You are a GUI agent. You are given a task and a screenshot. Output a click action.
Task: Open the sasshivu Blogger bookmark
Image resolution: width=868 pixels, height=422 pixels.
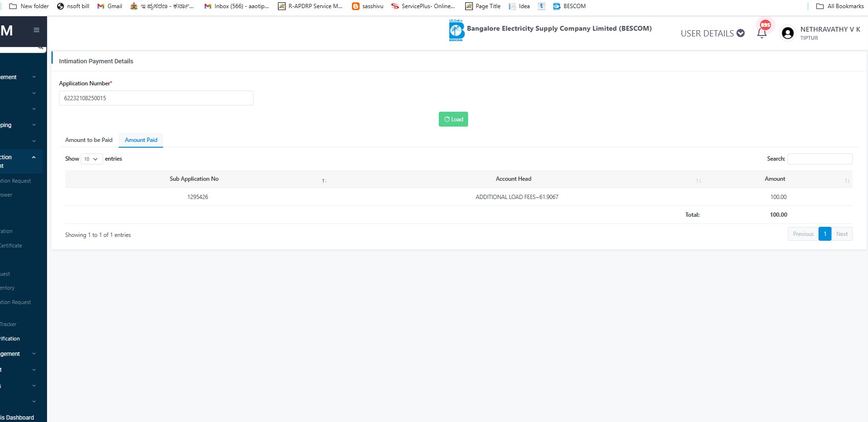click(368, 6)
